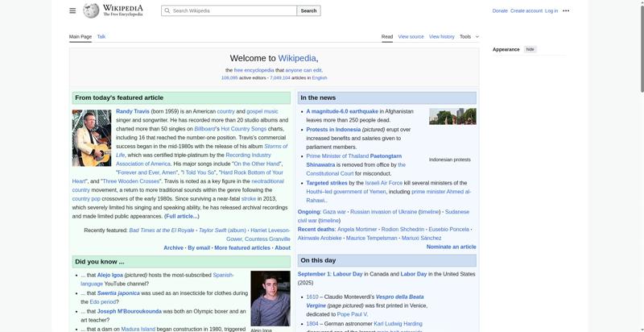
Task: Open the featured article Archive link
Action: coord(173,247)
